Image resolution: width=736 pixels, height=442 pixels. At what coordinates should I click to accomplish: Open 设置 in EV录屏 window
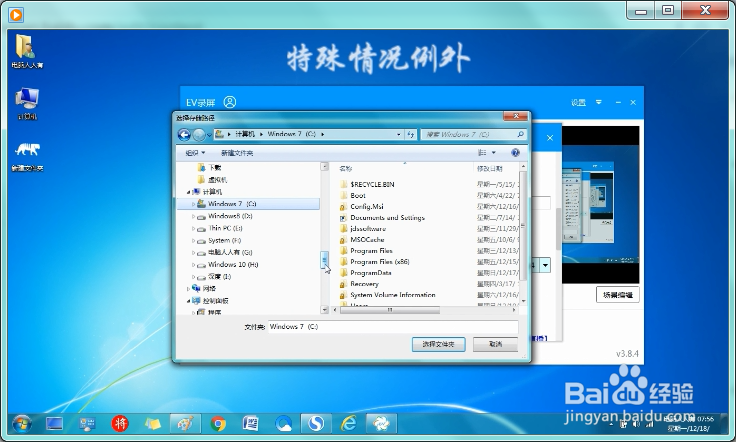pyautogui.click(x=578, y=102)
